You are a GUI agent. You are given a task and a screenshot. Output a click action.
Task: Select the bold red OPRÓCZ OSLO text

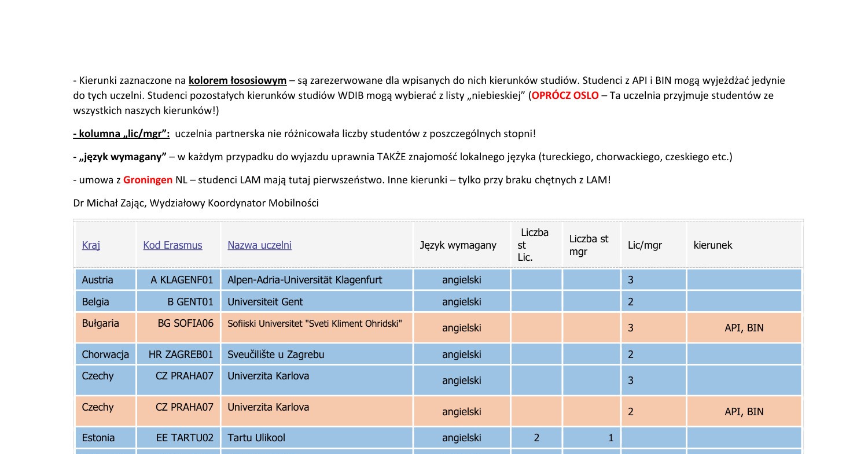[x=564, y=95]
